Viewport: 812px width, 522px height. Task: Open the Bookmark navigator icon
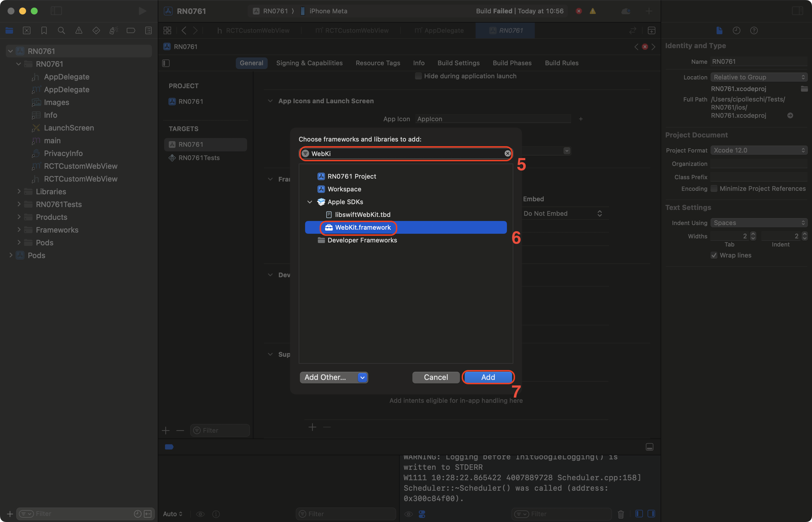[x=44, y=30]
